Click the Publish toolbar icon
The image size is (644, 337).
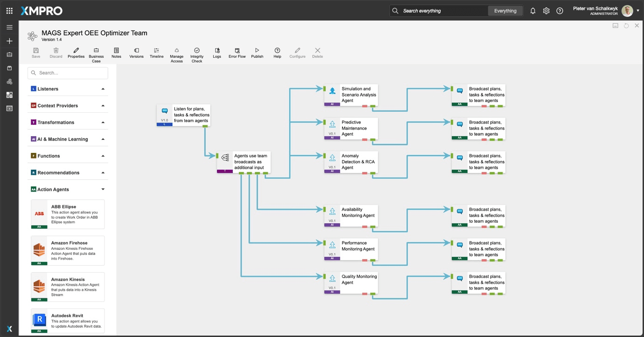coord(257,53)
